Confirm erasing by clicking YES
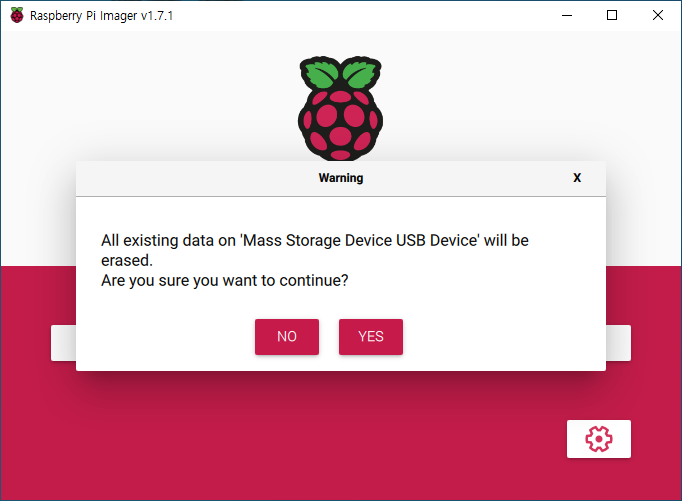The height and width of the screenshot is (501, 682). (x=371, y=337)
